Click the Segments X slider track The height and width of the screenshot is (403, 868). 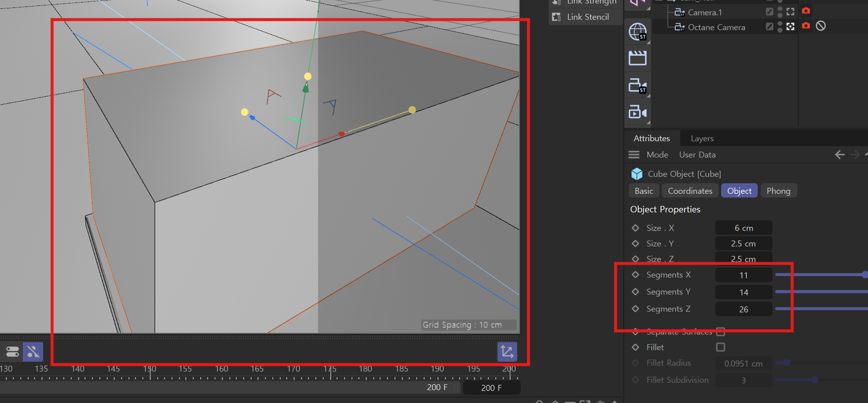click(x=821, y=275)
